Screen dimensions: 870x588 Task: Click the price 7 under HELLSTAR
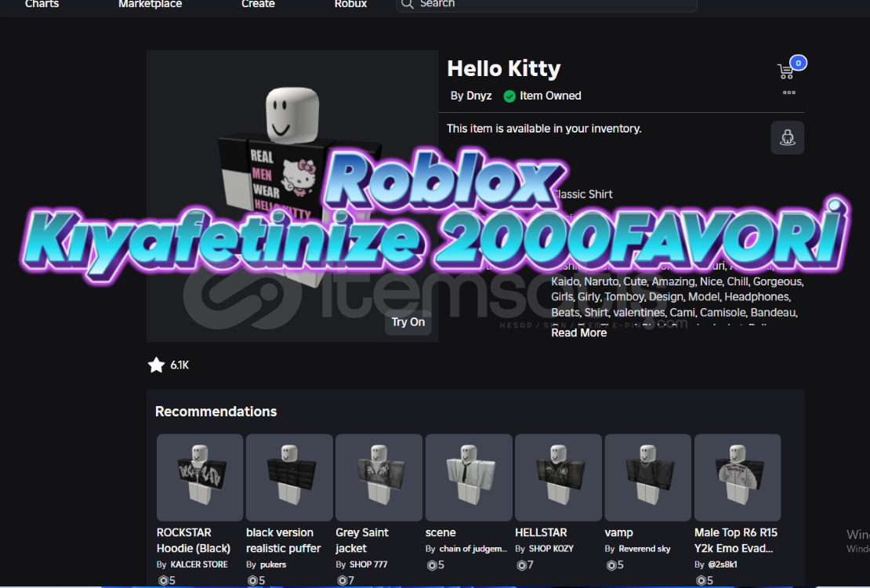pyautogui.click(x=525, y=564)
